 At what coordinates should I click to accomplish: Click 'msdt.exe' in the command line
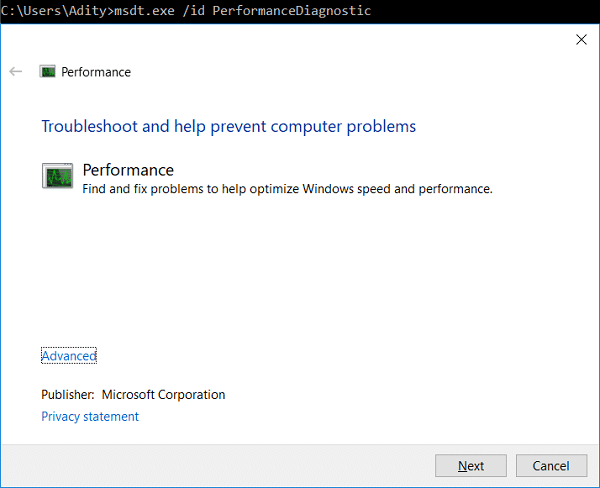point(145,10)
